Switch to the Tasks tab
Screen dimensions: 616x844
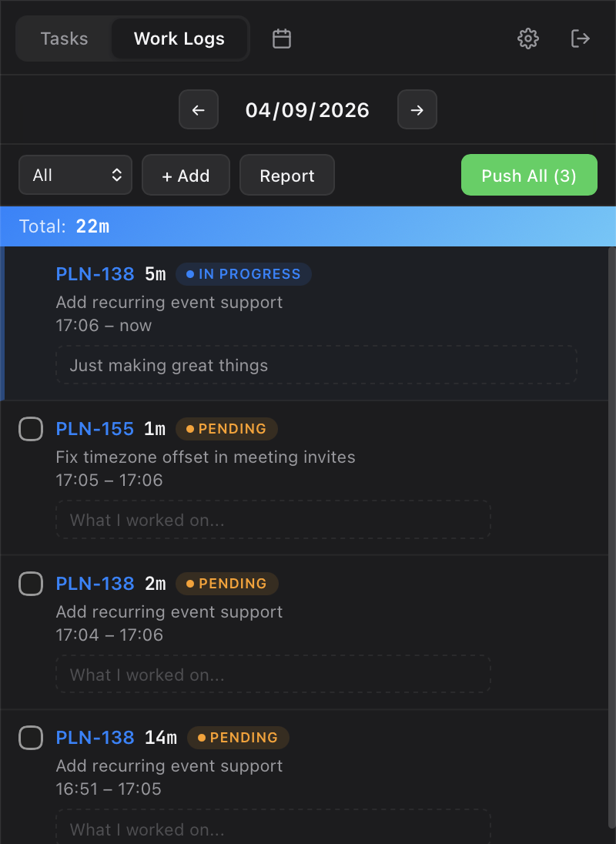[x=65, y=39]
